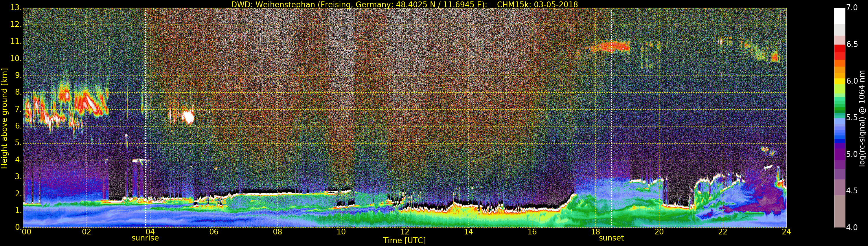Viewport: 868px width, 246px height.
Task: Click the '4.0' colorbar tick value
Action: [x=852, y=227]
